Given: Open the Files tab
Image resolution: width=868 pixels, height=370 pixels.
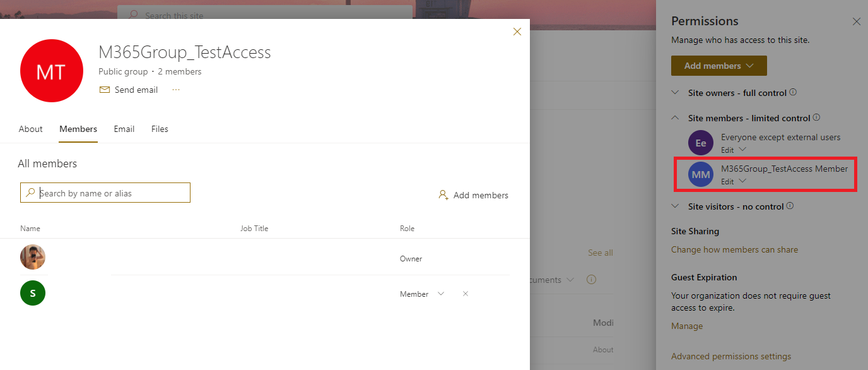Looking at the screenshot, I should coord(160,129).
